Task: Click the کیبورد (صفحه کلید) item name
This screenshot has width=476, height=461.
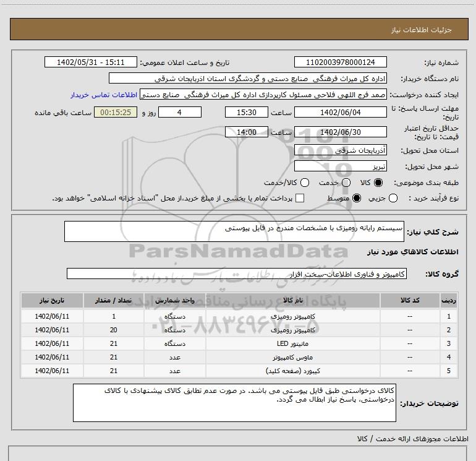Action: (292, 371)
